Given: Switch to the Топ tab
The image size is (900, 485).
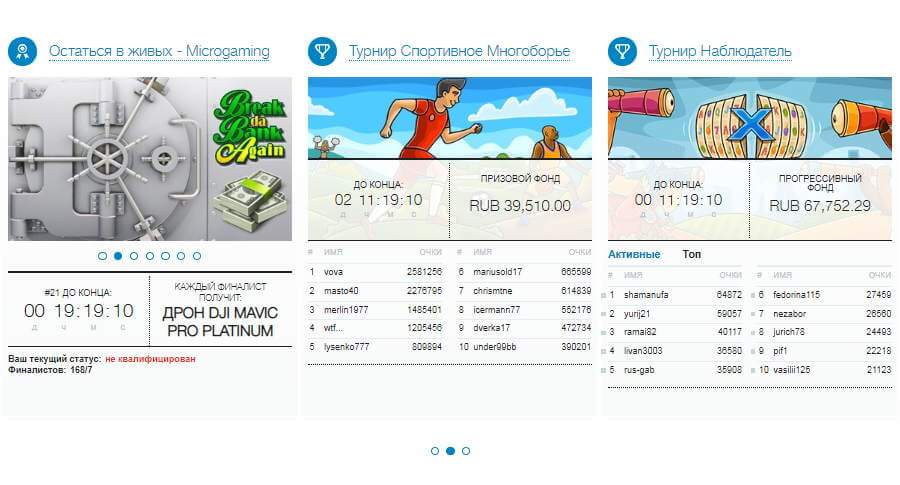Looking at the screenshot, I should click(692, 255).
